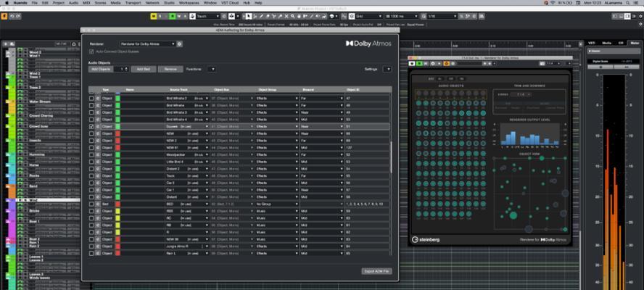
Task: Open the Renderer for Dolby Atmos dropdown
Action: point(148,44)
